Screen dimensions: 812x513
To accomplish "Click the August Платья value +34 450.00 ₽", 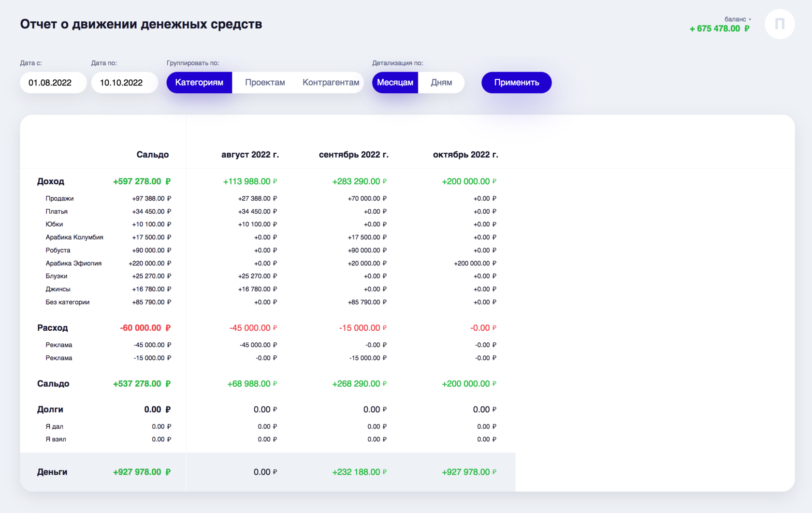I will tap(258, 212).
